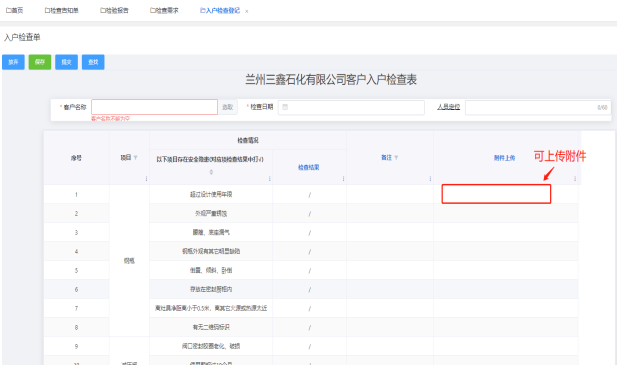Click the check result slash in row 2

point(310,213)
